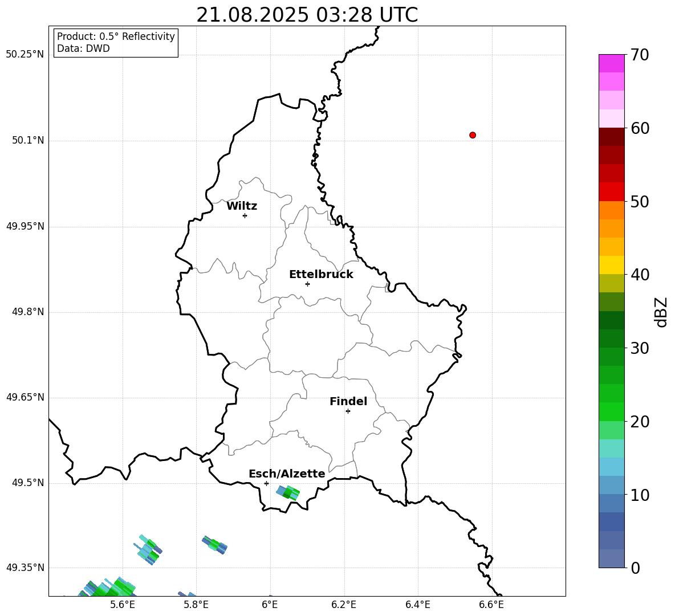Click the Findel station cross marker

(x=348, y=411)
